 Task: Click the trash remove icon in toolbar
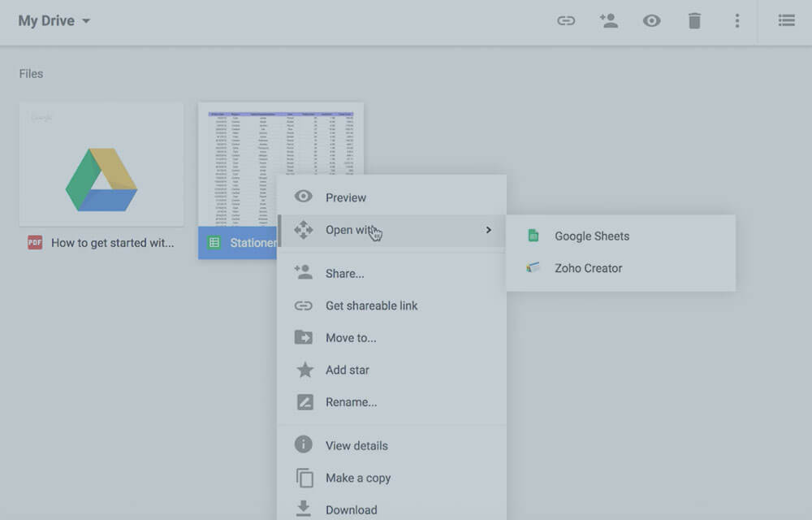tap(694, 21)
